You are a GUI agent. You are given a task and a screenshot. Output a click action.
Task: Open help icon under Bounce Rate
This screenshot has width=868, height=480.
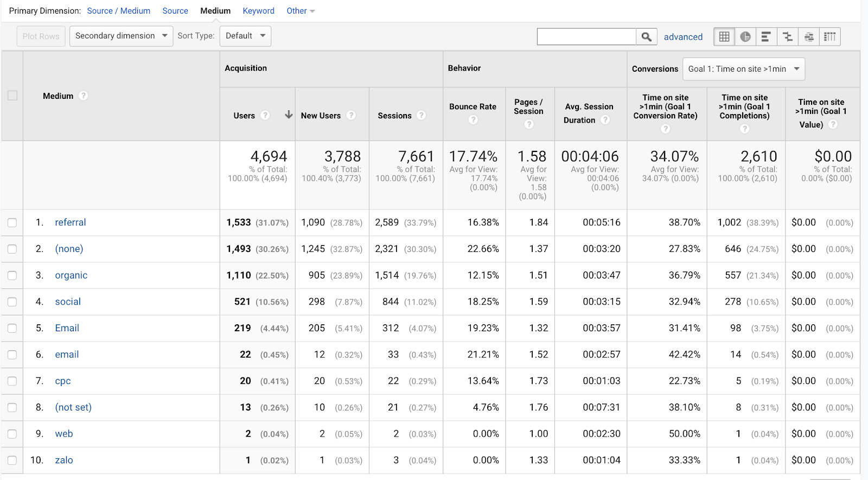(473, 119)
